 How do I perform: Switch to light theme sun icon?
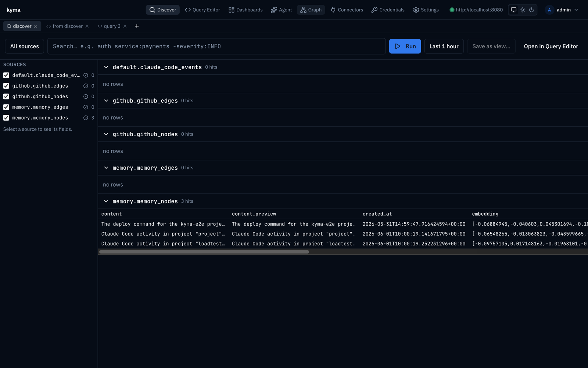pyautogui.click(x=523, y=10)
